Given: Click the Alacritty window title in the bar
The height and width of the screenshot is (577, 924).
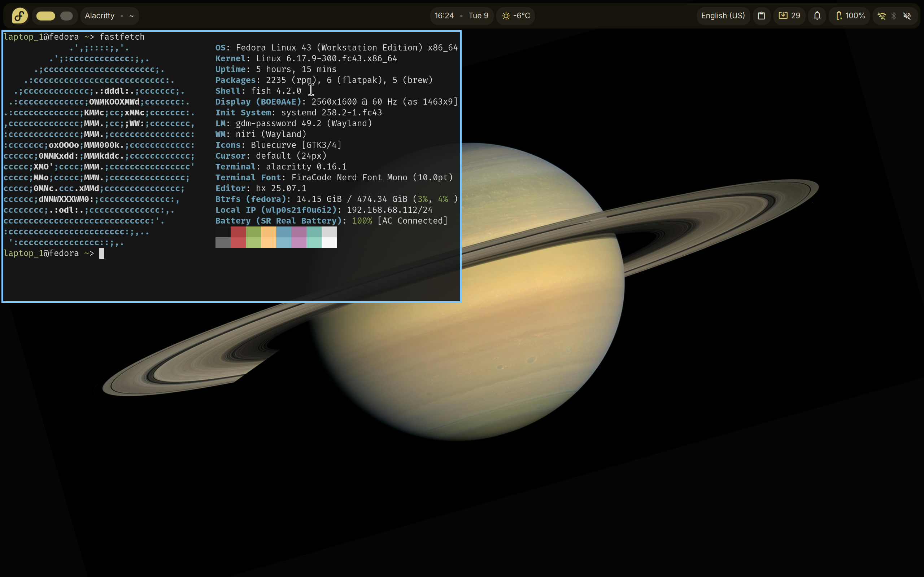Looking at the screenshot, I should pyautogui.click(x=100, y=16).
